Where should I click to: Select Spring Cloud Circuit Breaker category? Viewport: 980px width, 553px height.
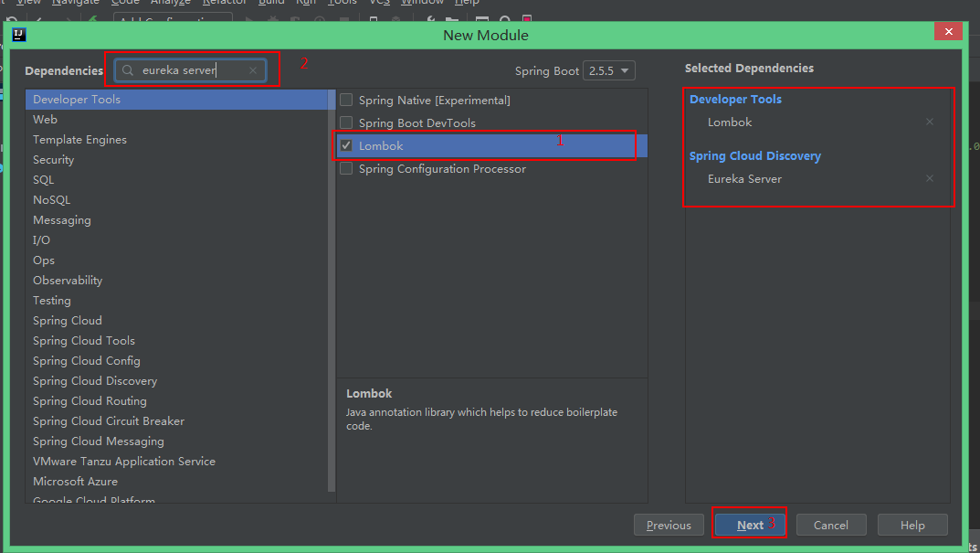176,421
